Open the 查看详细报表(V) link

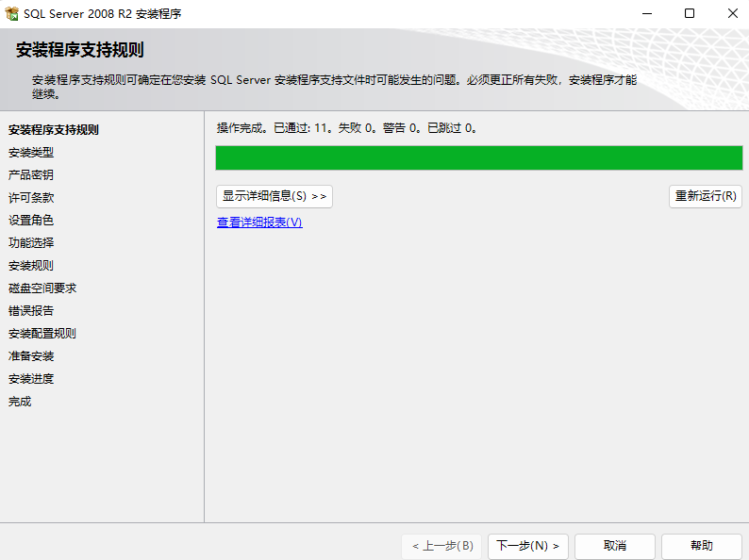click(x=259, y=222)
